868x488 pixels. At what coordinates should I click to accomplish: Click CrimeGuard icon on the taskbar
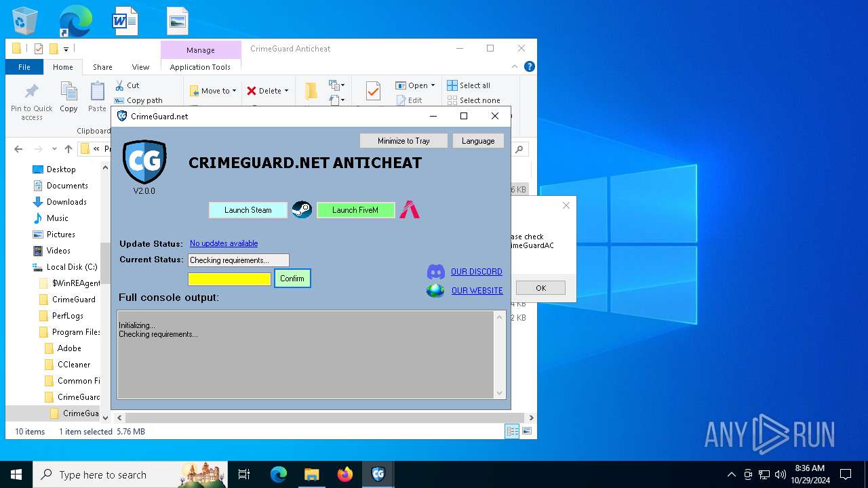(x=378, y=474)
